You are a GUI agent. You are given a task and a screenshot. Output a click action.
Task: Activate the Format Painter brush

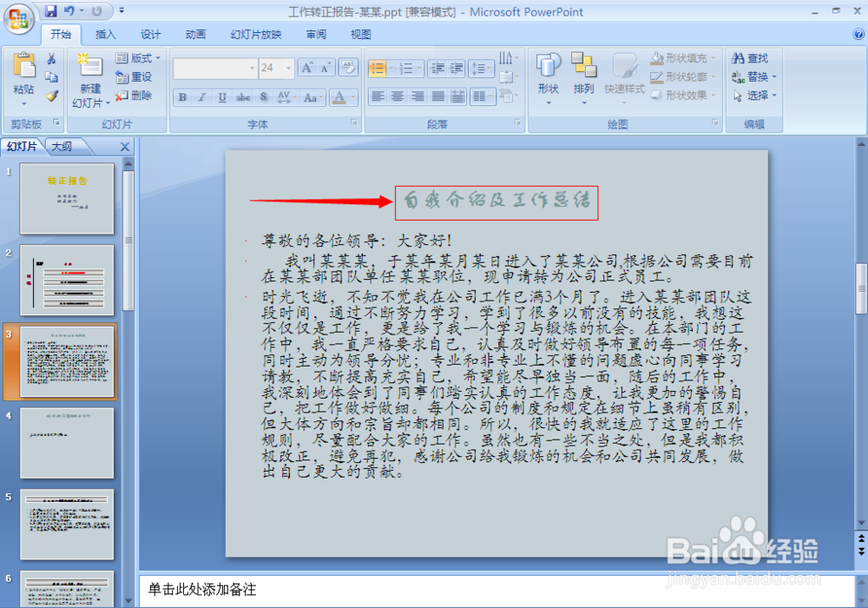pyautogui.click(x=51, y=96)
